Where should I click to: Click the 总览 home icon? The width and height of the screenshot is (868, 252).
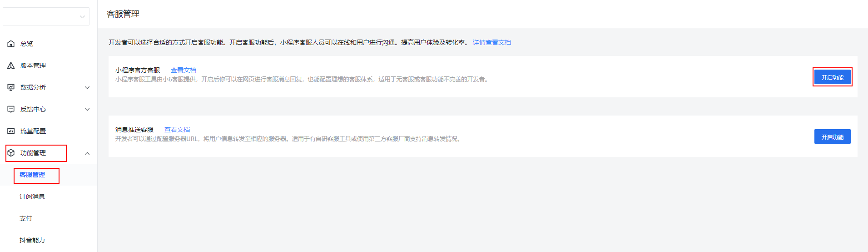(11, 44)
